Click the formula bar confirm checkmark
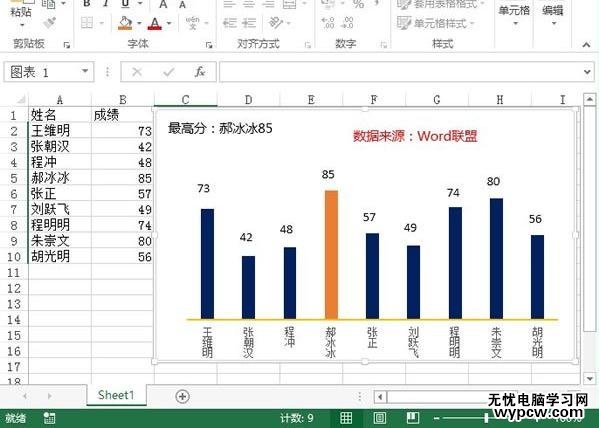This screenshot has width=599, height=428. click(168, 72)
